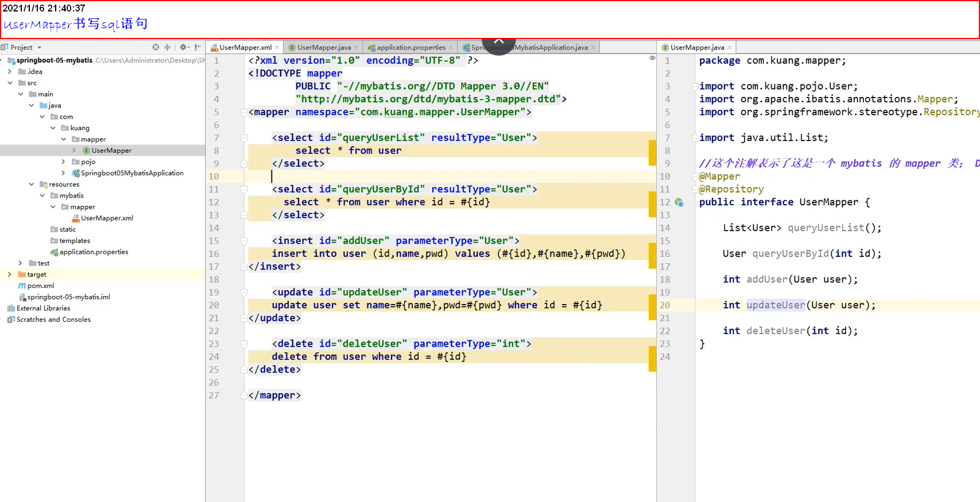This screenshot has width=980, height=502.
Task: Click the Project view icon beside Project label
Action: pyautogui.click(x=5, y=47)
